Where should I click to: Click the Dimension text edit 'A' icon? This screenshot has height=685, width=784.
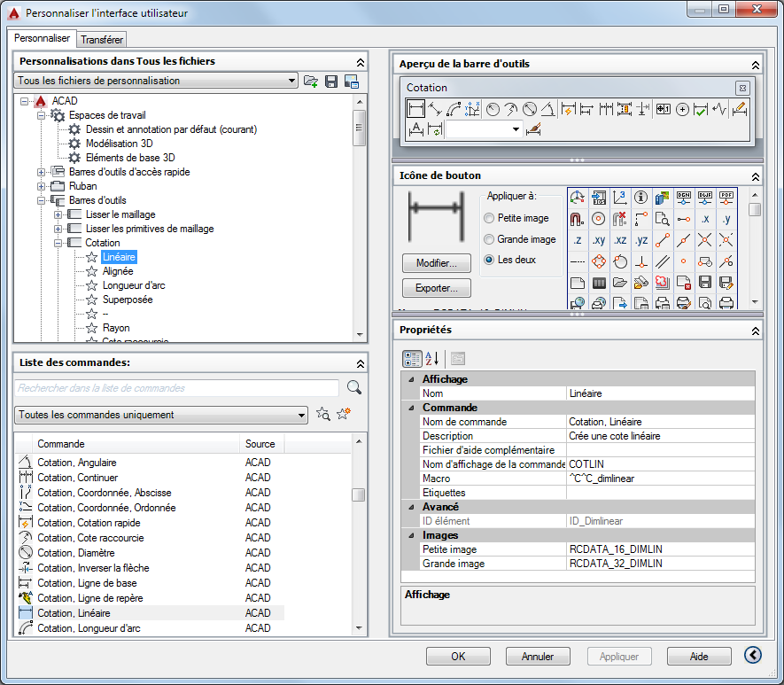pos(416,129)
